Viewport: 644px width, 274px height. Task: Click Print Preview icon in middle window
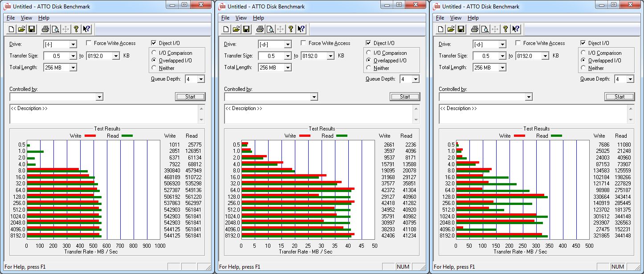coord(270,29)
